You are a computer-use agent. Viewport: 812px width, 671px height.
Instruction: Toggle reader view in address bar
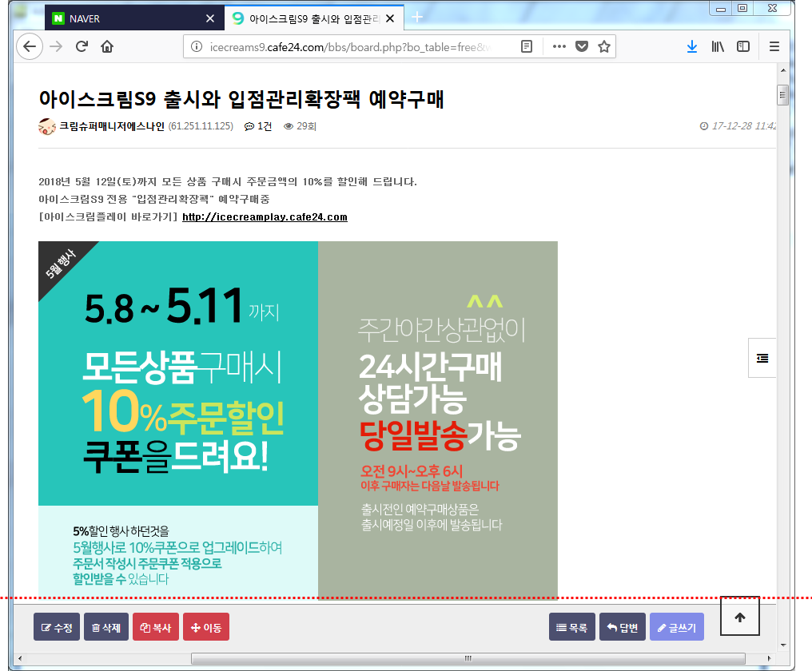click(527, 46)
